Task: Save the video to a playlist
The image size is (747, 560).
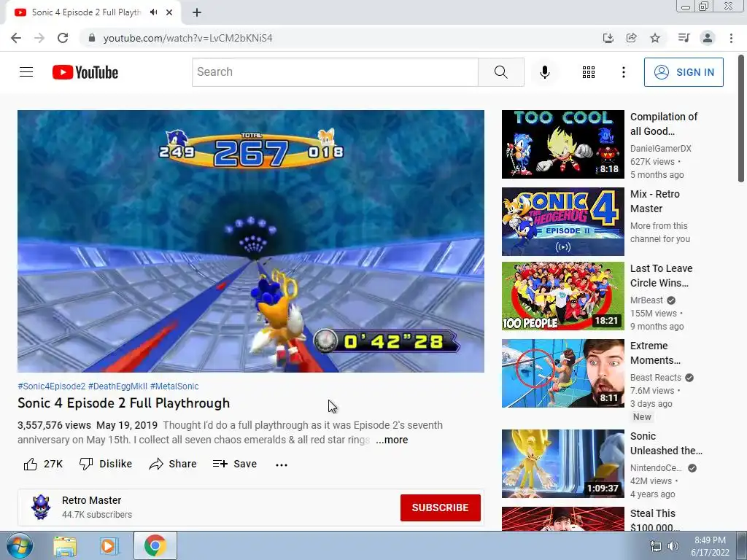Action: (x=234, y=464)
